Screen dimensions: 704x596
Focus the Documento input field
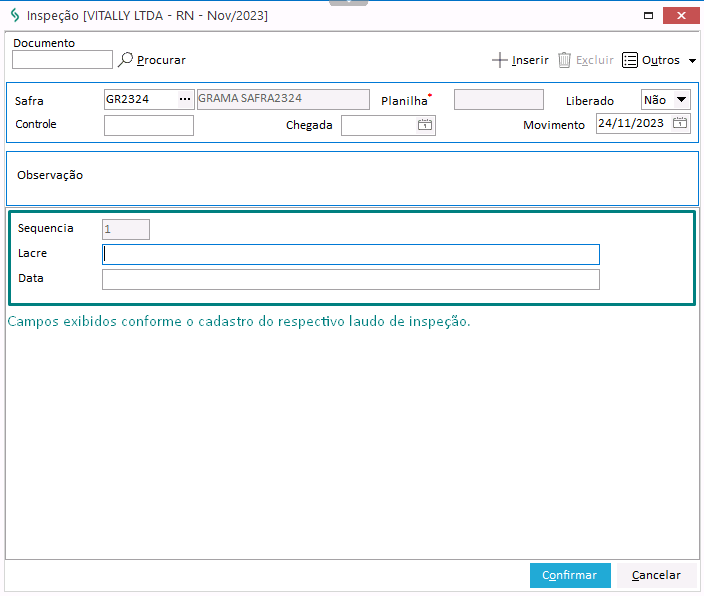coord(62,59)
